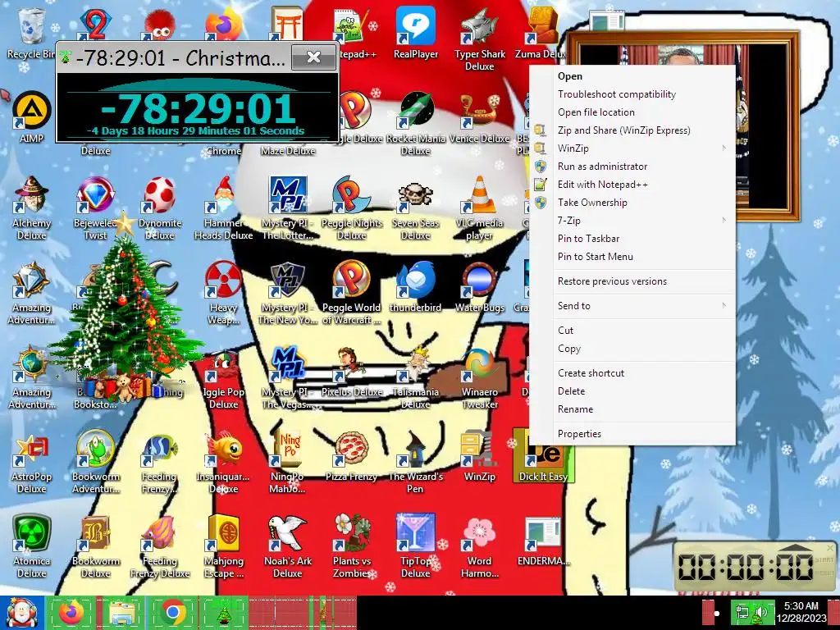Open Atomica Deluxe game icon

(32, 546)
